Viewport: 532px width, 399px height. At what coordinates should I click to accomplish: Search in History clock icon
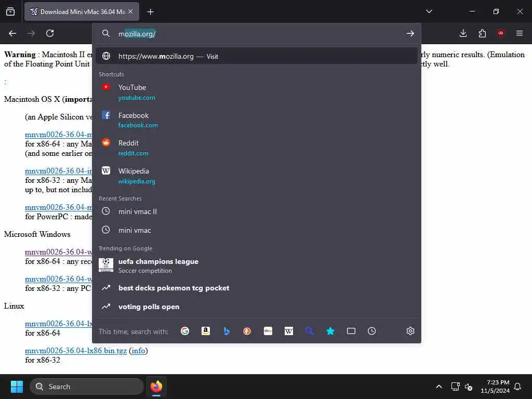(x=372, y=331)
